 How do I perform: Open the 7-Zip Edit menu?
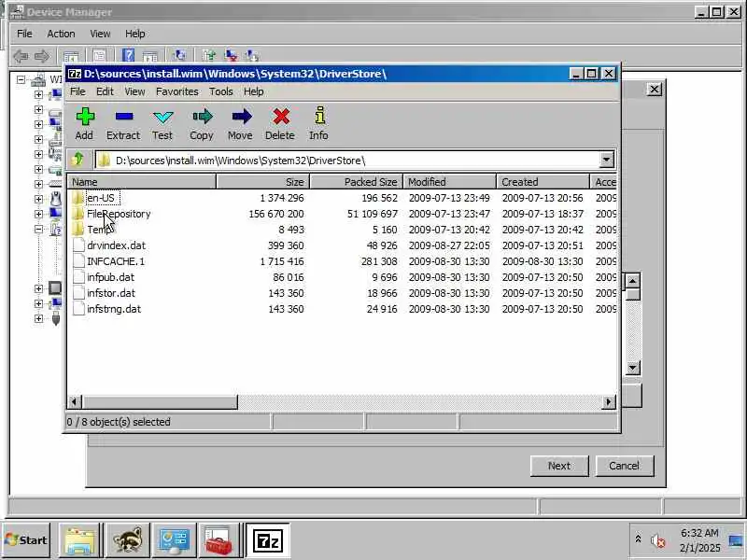point(105,91)
